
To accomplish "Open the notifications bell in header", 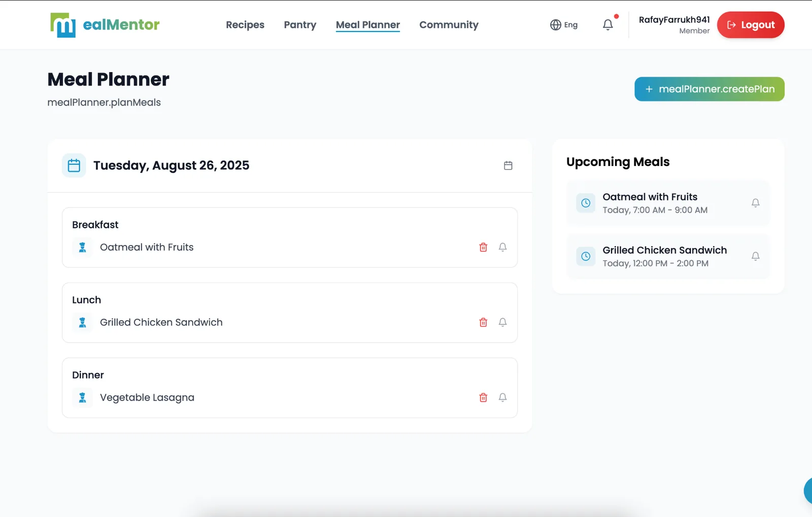I will [607, 24].
